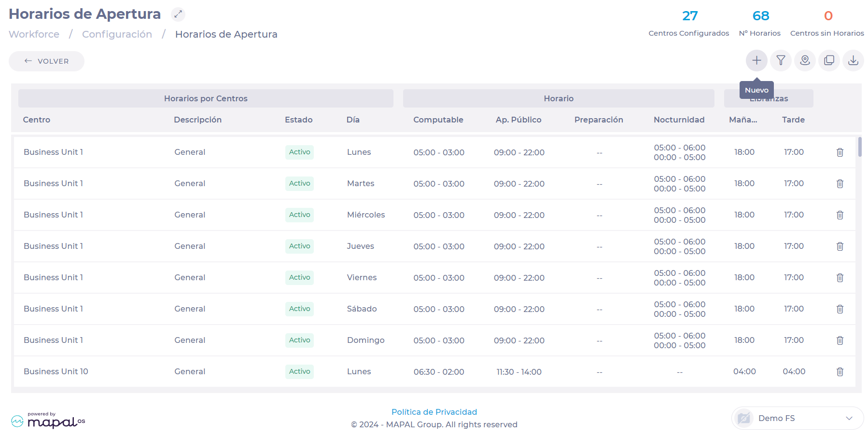The height and width of the screenshot is (435, 868).
Task: Open the Demo FS dropdown
Action: pos(798,418)
